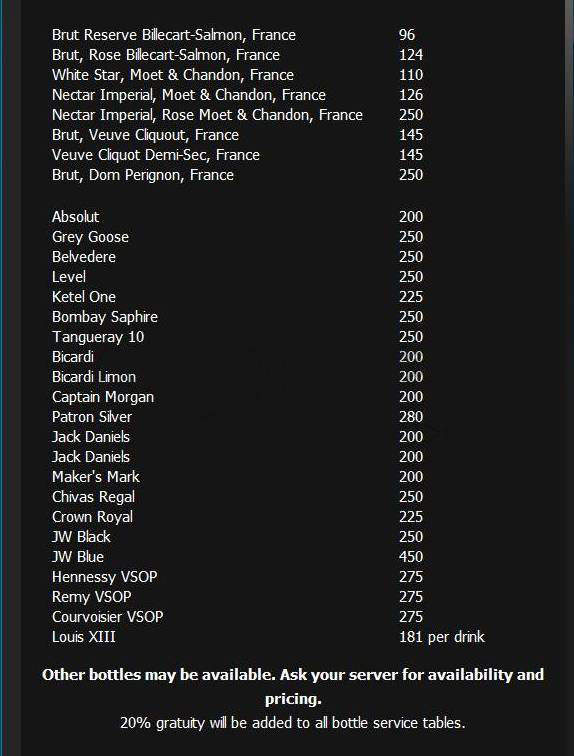The height and width of the screenshot is (756, 574).
Task: Click Captain Morgan in the list
Action: click(x=103, y=397)
